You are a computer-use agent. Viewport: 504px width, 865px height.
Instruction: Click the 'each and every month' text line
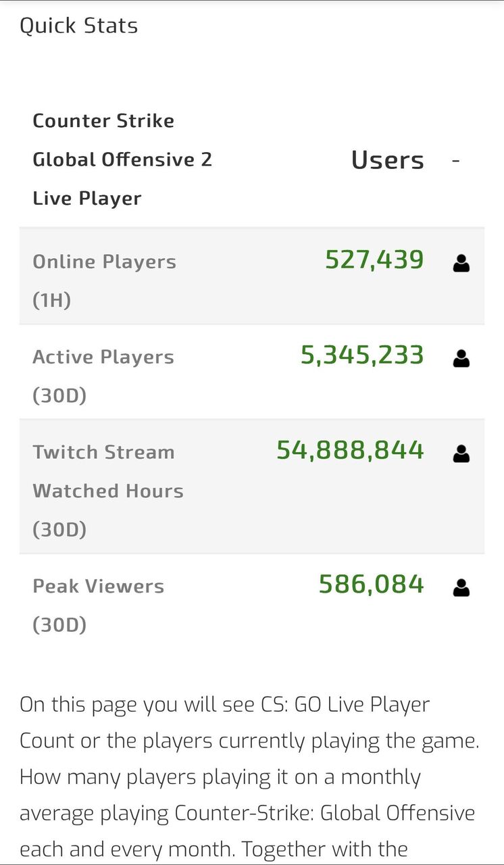[213, 849]
